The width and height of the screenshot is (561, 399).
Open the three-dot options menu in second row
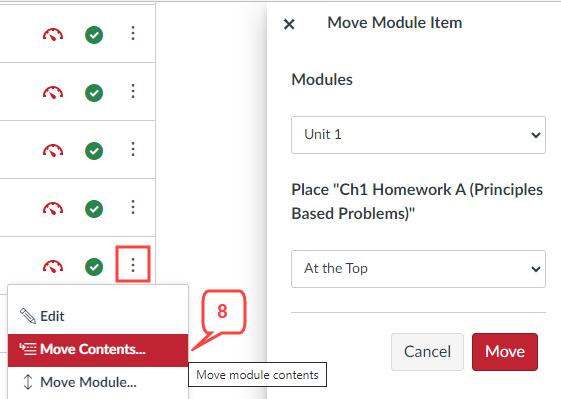point(133,91)
